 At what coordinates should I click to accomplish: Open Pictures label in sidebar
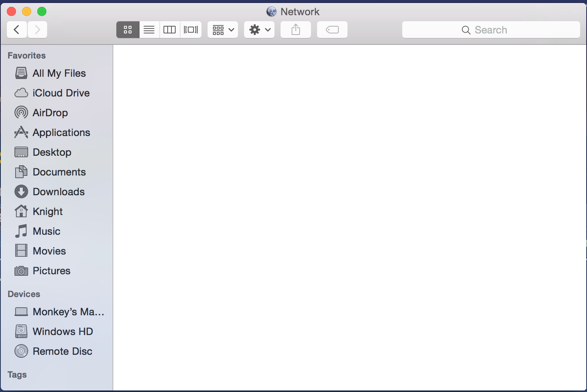(52, 271)
